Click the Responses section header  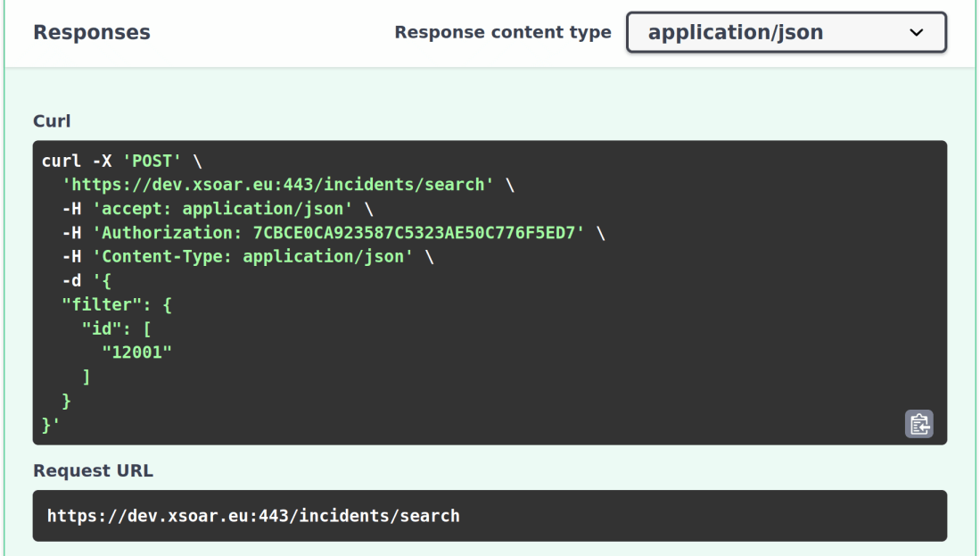pos(92,31)
